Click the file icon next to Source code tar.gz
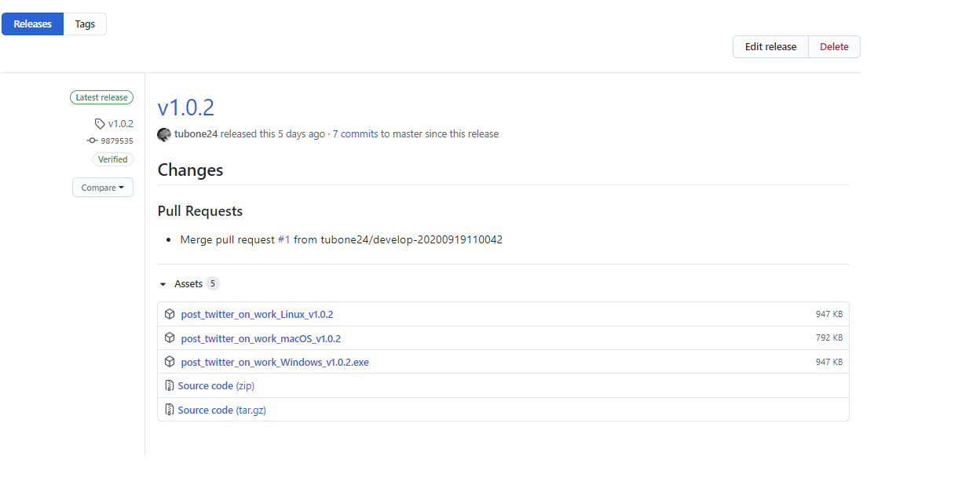The width and height of the screenshot is (980, 478). pyautogui.click(x=170, y=409)
